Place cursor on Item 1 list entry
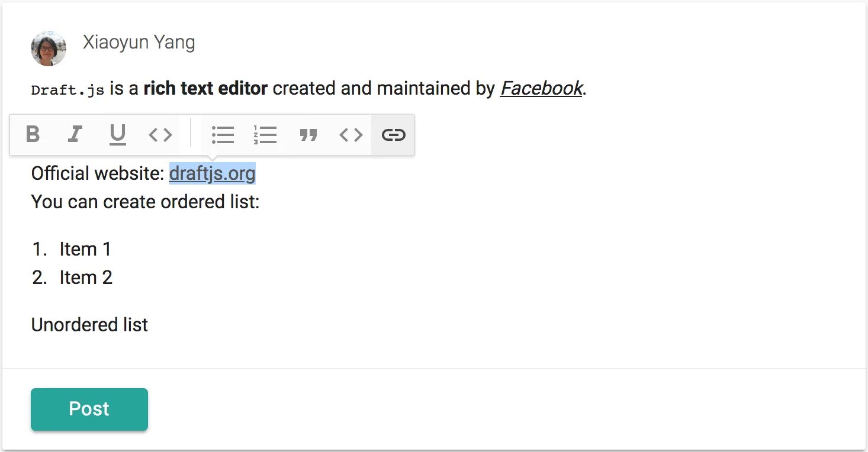Screen dimensions: 868x452 pyautogui.click(x=85, y=249)
